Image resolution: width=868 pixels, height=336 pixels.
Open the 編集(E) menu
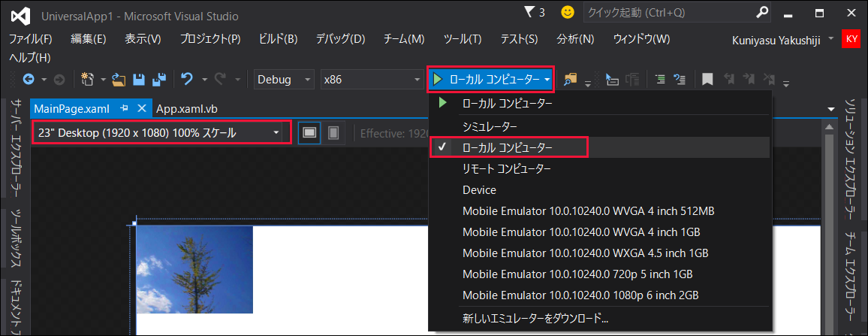coord(88,39)
